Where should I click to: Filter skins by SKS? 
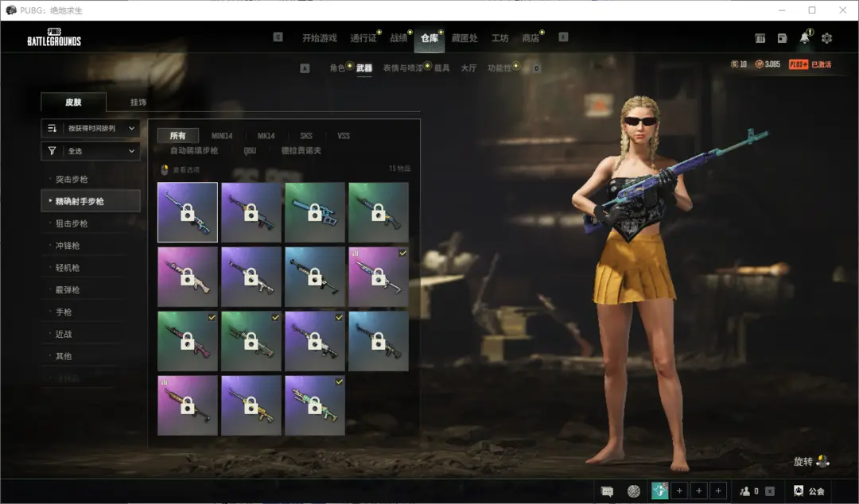click(x=306, y=136)
